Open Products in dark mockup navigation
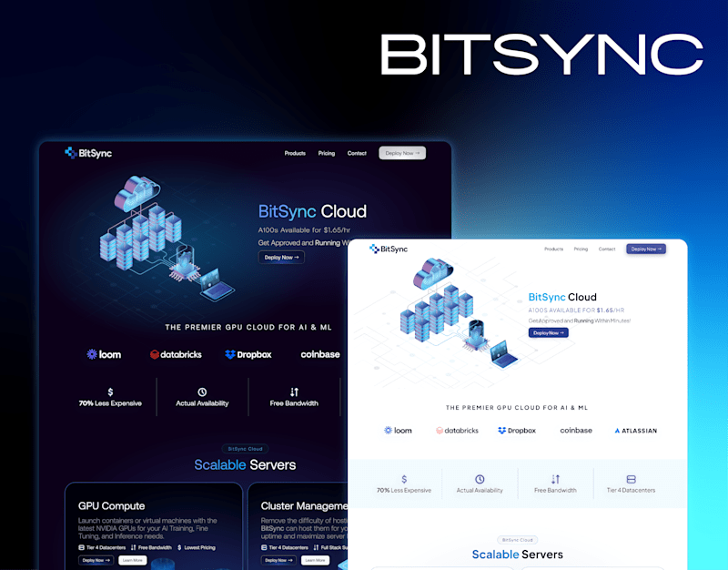 tap(295, 153)
